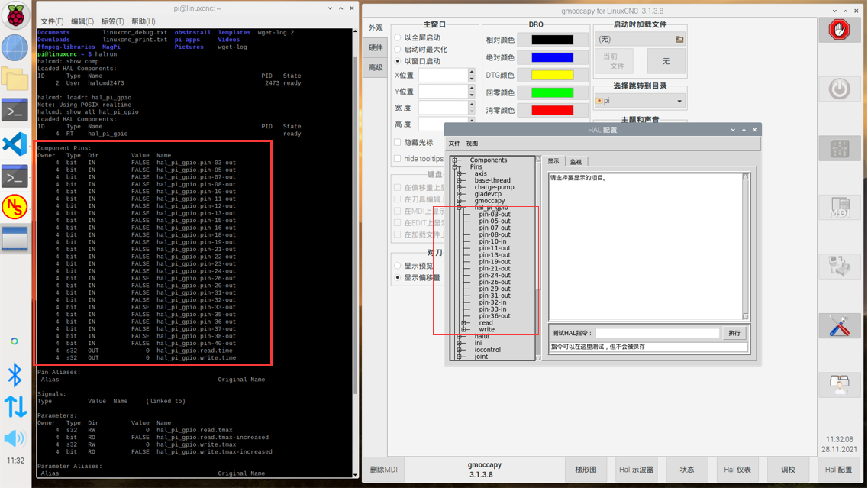Click the volume speaker icon

(x=15, y=438)
